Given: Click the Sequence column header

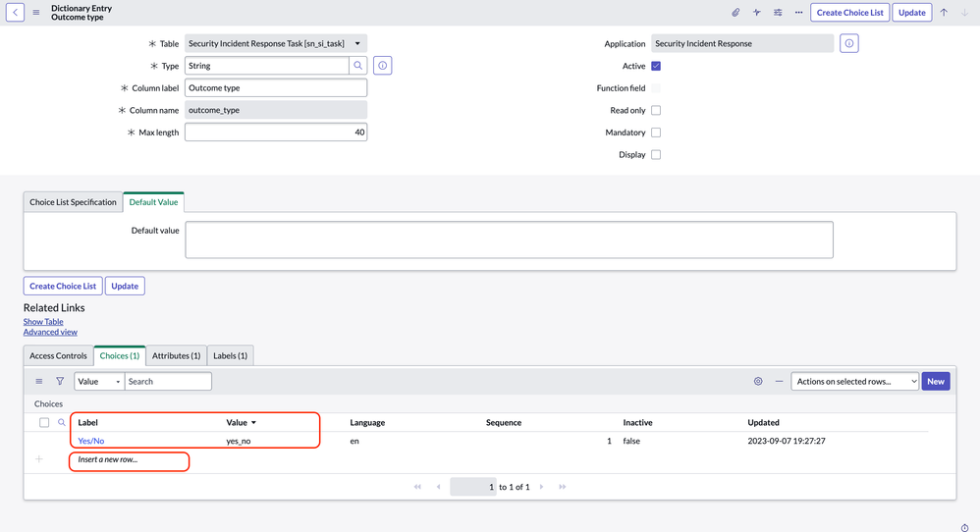Looking at the screenshot, I should click(503, 423).
